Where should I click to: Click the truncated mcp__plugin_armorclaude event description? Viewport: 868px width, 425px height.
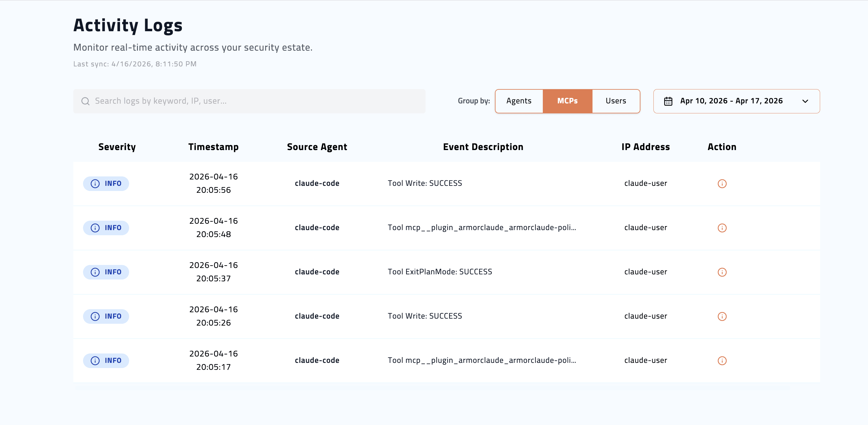point(482,227)
